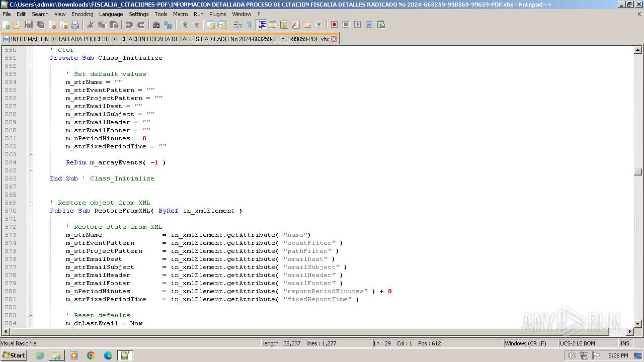Redo the last edit via toolbar
Viewport: 644px width, 362px height.
coord(141,25)
